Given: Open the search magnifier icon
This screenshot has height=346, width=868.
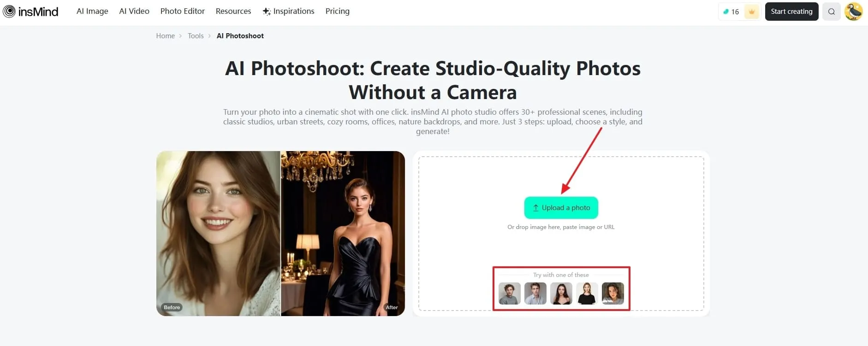Looking at the screenshot, I should point(831,12).
